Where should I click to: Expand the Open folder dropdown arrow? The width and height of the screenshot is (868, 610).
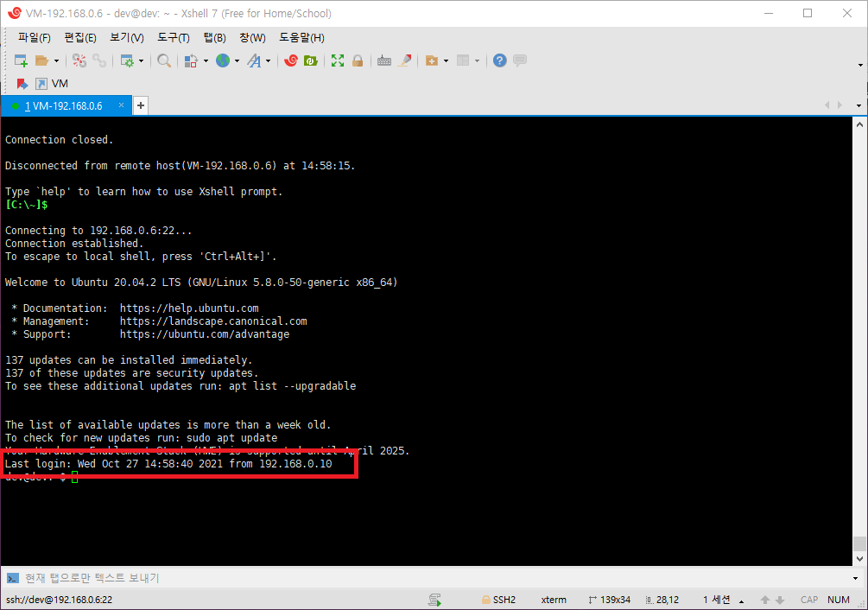coord(56,60)
